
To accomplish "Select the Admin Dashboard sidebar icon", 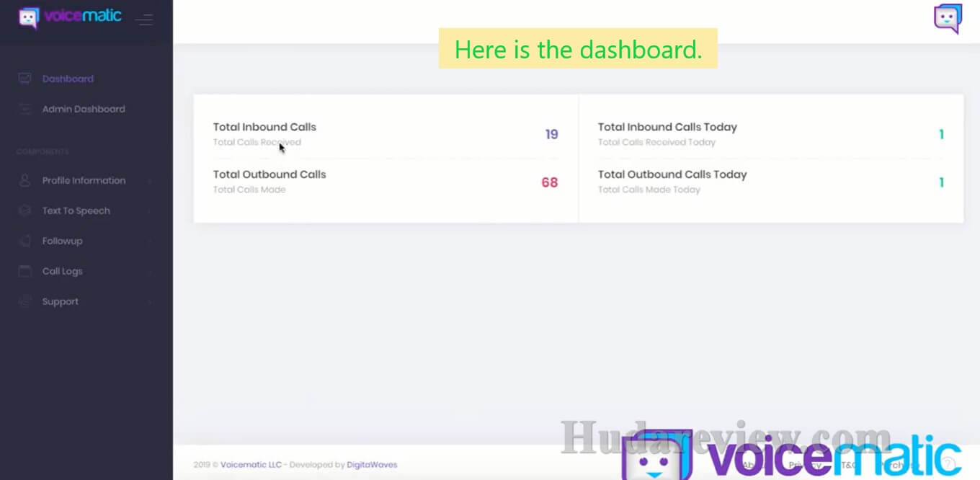I will [x=25, y=109].
